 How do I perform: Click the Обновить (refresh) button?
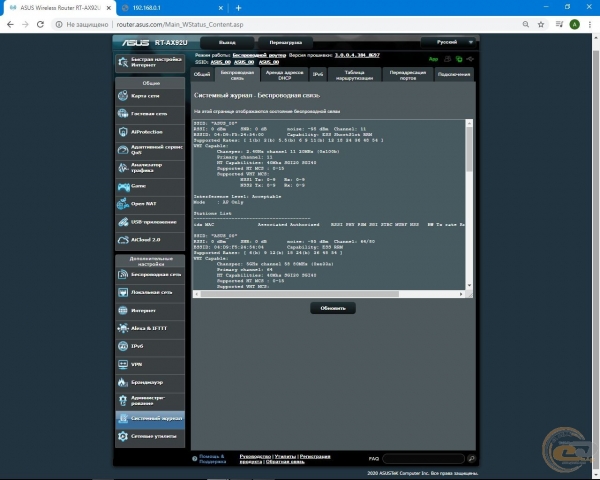pos(333,308)
